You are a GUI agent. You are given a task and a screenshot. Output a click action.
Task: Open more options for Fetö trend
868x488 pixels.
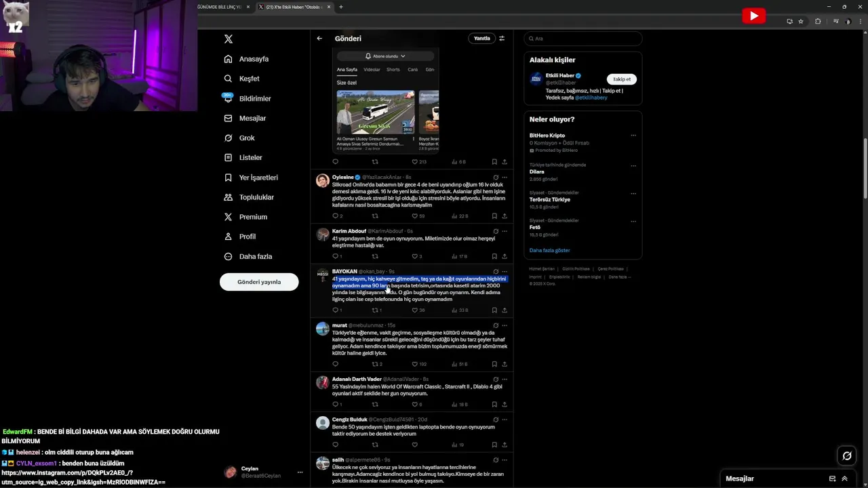633,221
